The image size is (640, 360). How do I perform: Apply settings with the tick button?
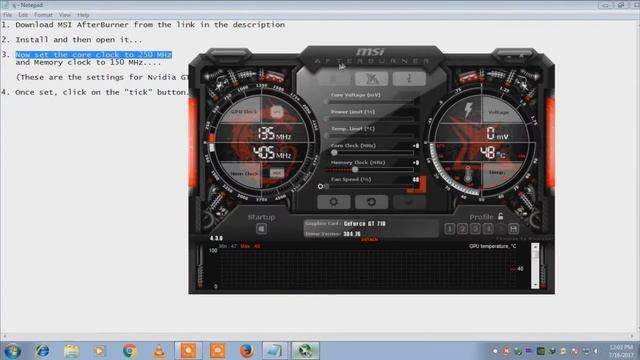(x=409, y=202)
